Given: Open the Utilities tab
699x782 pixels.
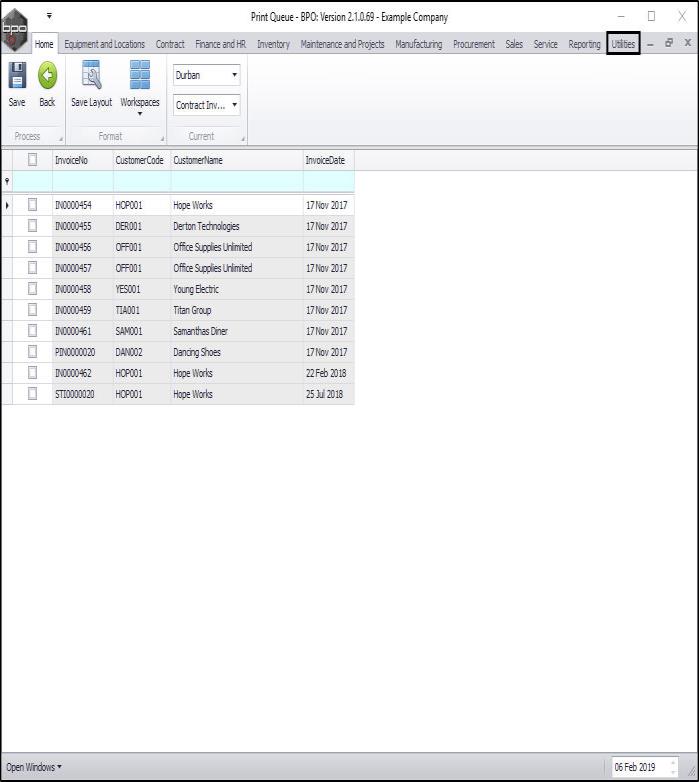Looking at the screenshot, I should (x=623, y=44).
